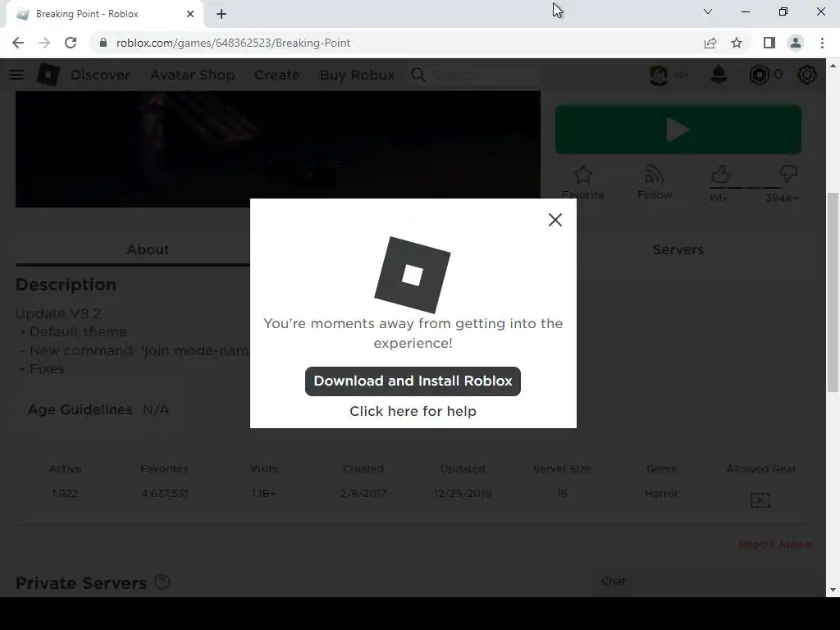Go back to the previous page
840x630 pixels.
click(18, 43)
